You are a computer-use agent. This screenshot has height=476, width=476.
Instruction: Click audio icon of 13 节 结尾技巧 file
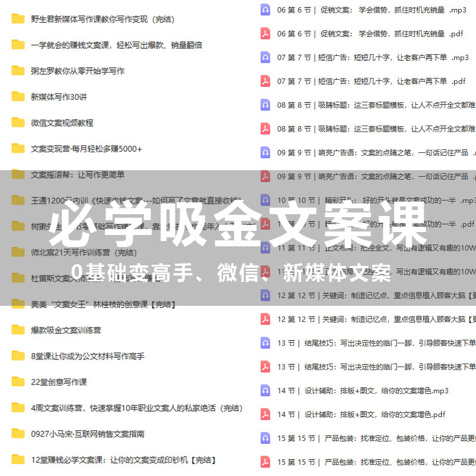point(265,343)
